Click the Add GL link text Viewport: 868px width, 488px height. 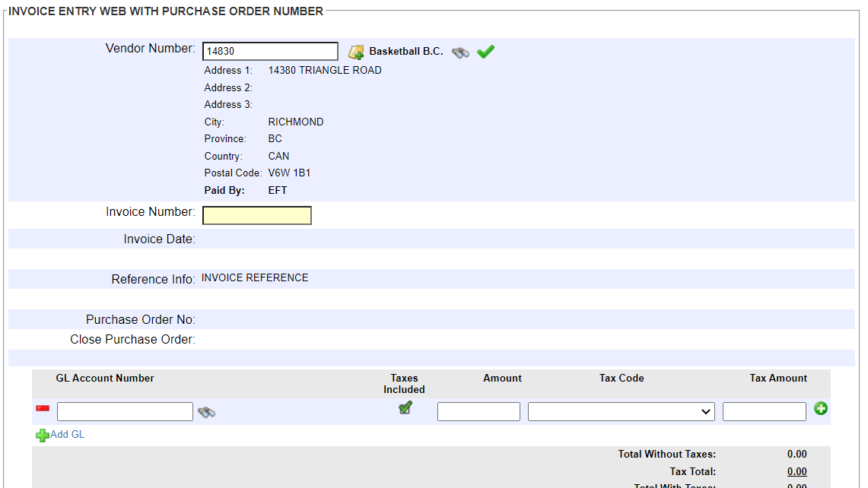[x=67, y=435]
